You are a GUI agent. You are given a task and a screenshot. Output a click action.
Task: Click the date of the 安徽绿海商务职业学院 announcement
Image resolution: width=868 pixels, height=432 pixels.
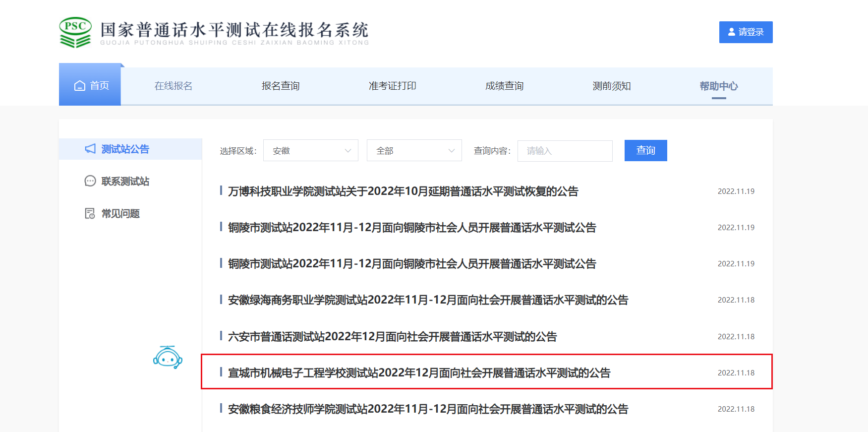736,300
